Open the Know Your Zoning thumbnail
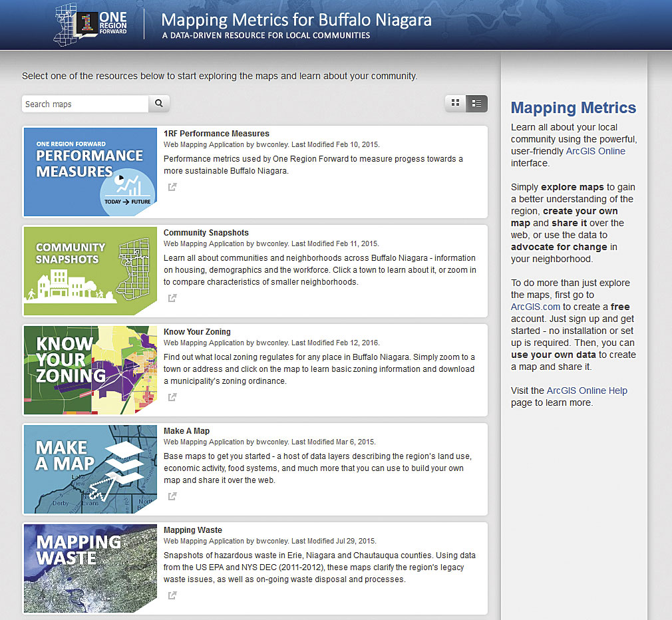Screen dimensions: 672x620 coord(90,370)
